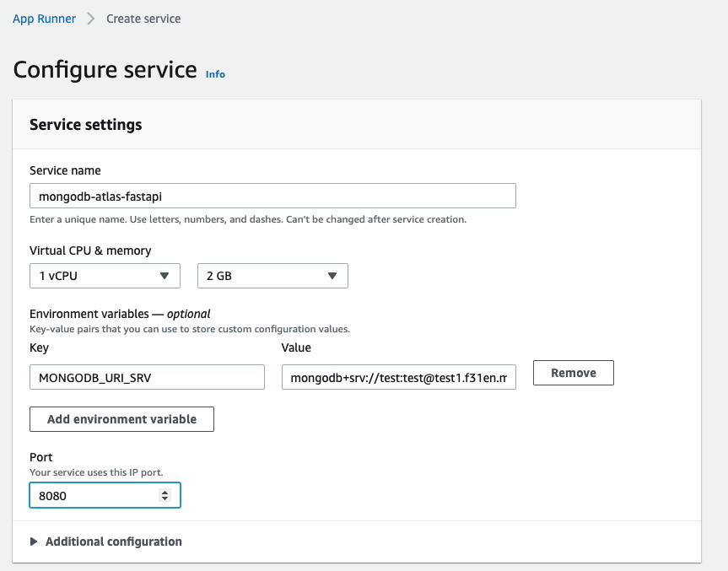The image size is (728, 571).
Task: Click the App Runner breadcrumb link
Action: click(x=44, y=19)
